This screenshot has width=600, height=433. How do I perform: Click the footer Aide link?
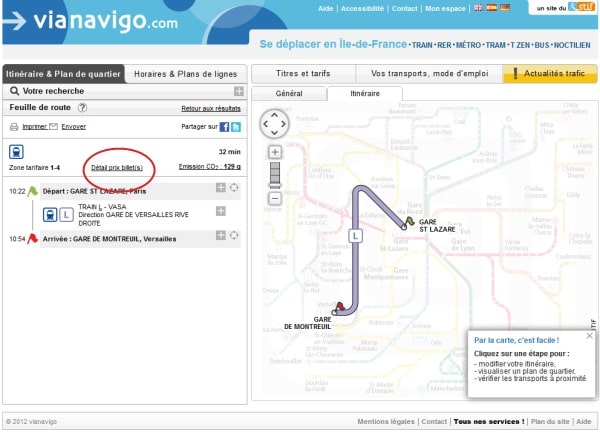point(584,422)
